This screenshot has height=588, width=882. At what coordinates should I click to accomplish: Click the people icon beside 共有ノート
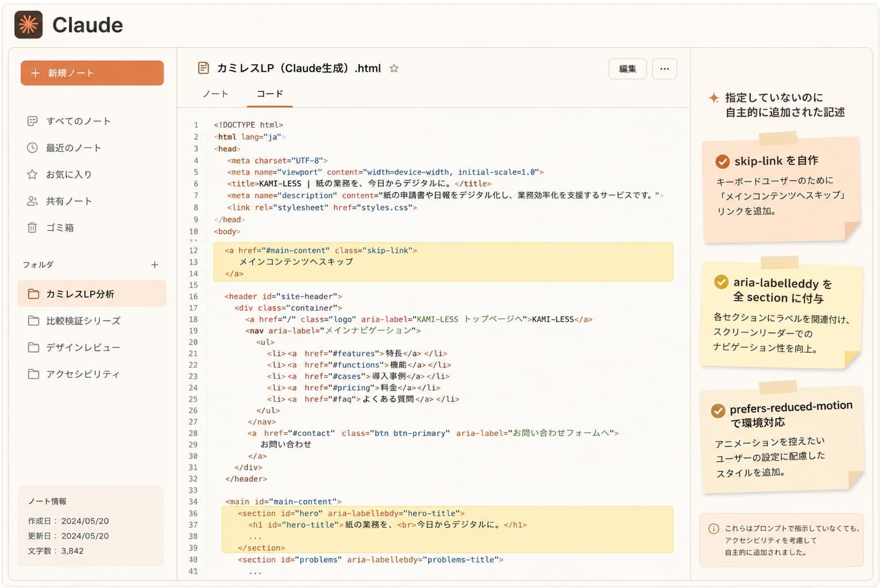(32, 201)
